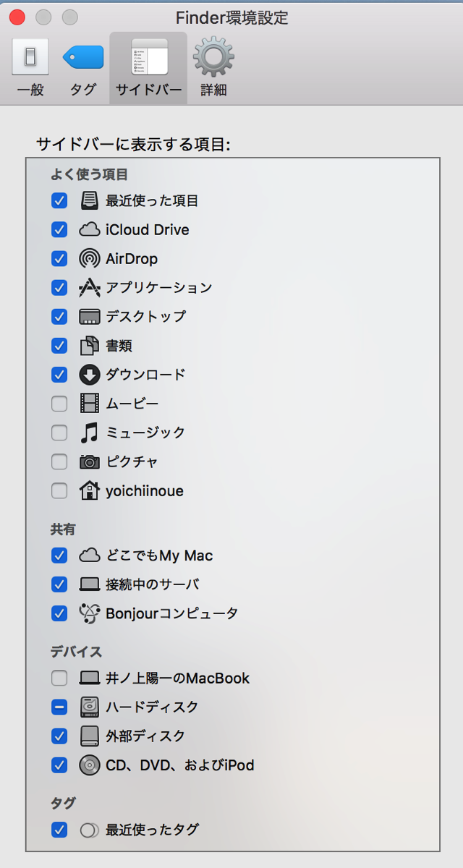Click the 外部ディスク drive icon
Screen dimensions: 463x868
pyautogui.click(x=89, y=736)
